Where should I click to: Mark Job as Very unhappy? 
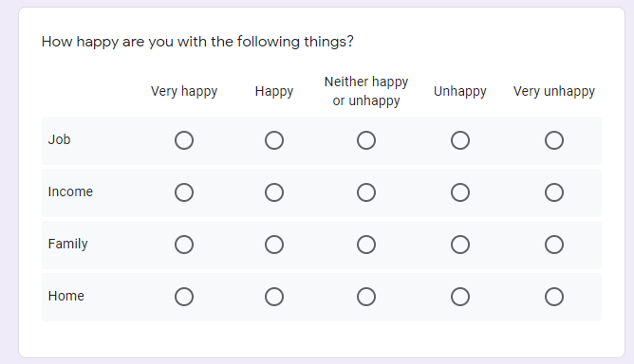[554, 140]
